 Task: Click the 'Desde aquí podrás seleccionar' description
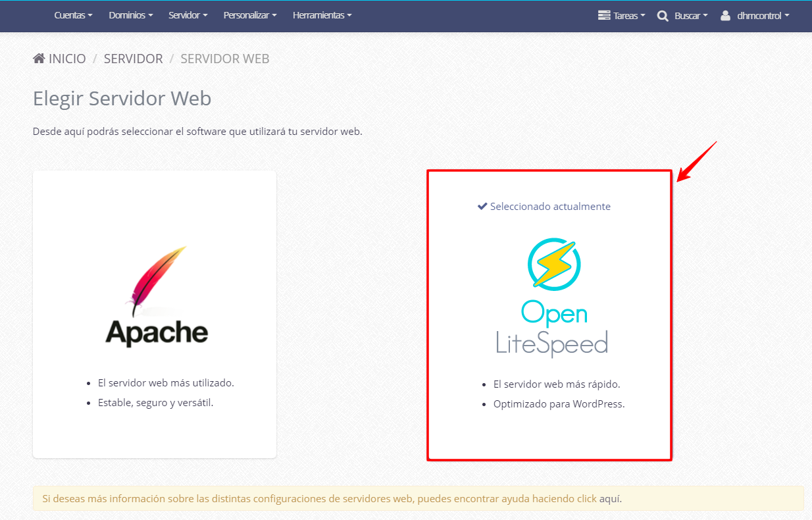(197, 131)
